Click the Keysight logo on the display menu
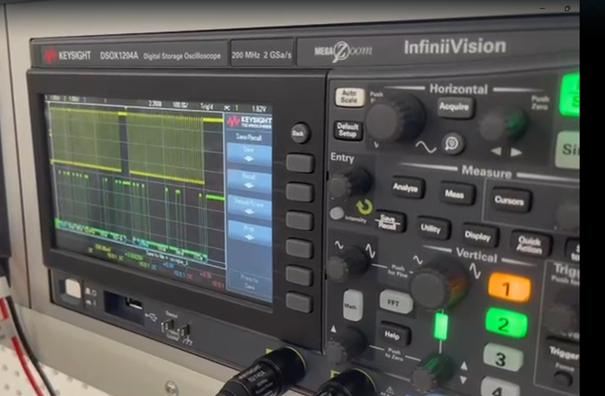The width and height of the screenshot is (605, 396). point(249,122)
